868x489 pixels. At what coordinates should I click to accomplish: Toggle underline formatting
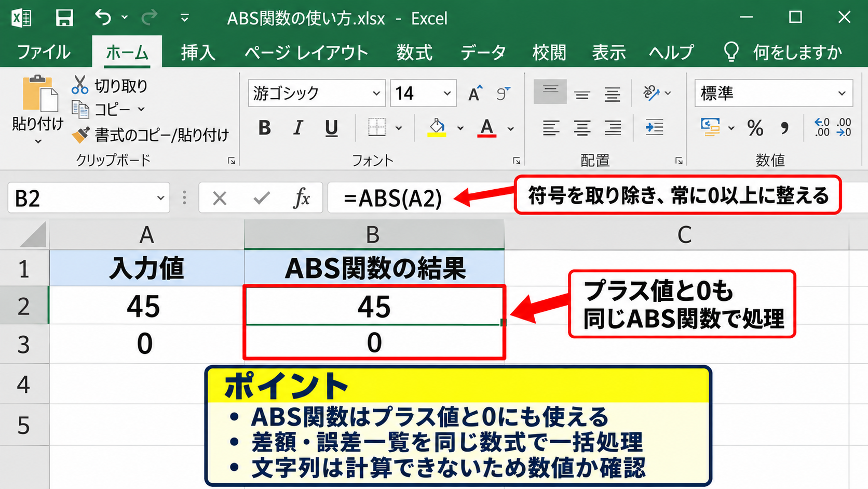[331, 128]
